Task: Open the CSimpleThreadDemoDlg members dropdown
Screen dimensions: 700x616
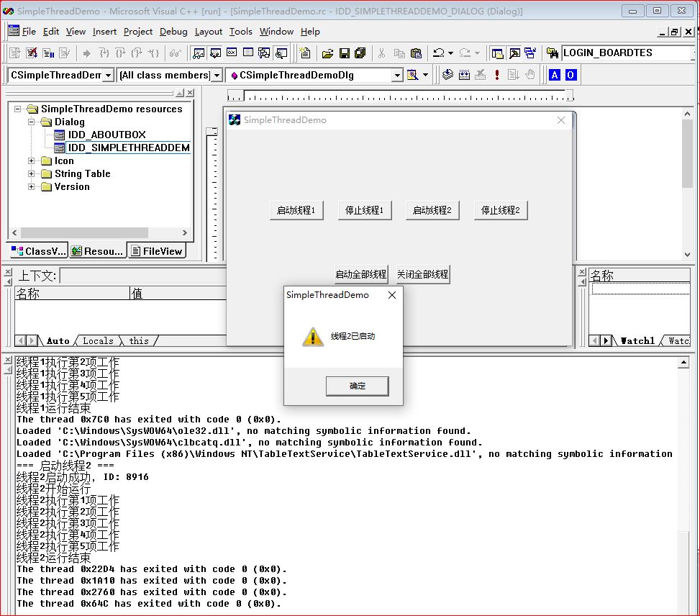Action: coord(397,75)
